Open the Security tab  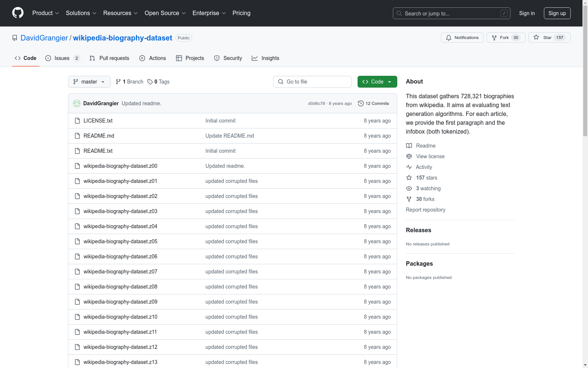tap(228, 58)
